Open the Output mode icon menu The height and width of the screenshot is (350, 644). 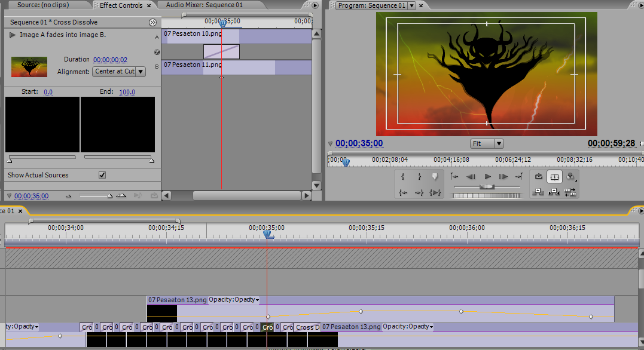click(571, 177)
